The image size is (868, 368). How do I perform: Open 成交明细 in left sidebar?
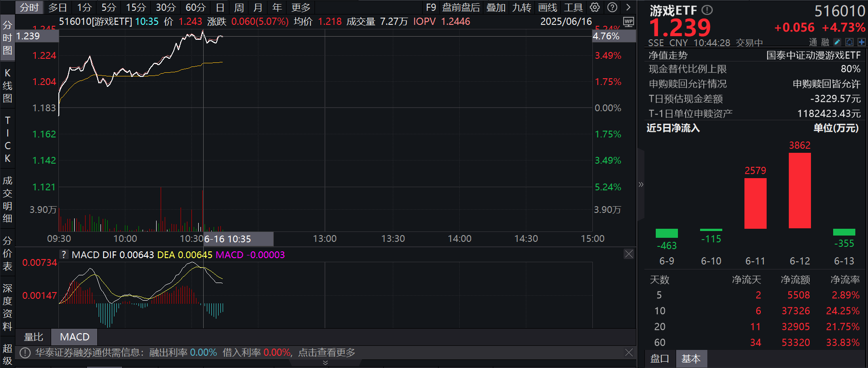pyautogui.click(x=7, y=199)
